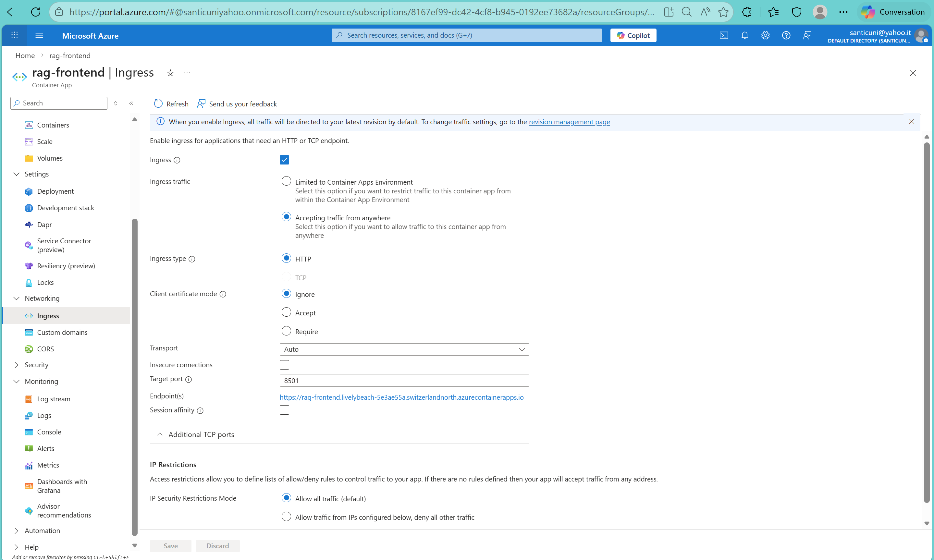The width and height of the screenshot is (934, 560).
Task: Collapse the sidebar with double chevron
Action: tap(131, 103)
